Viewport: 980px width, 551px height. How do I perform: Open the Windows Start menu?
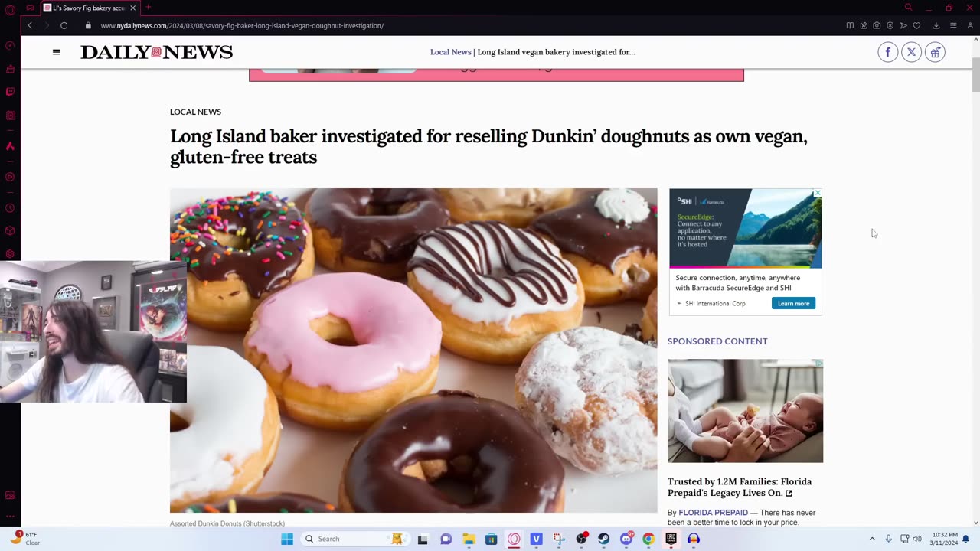(287, 539)
